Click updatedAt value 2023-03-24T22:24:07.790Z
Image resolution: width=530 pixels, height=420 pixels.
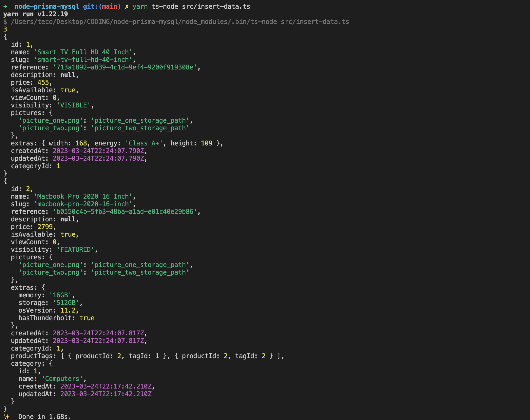(98, 158)
